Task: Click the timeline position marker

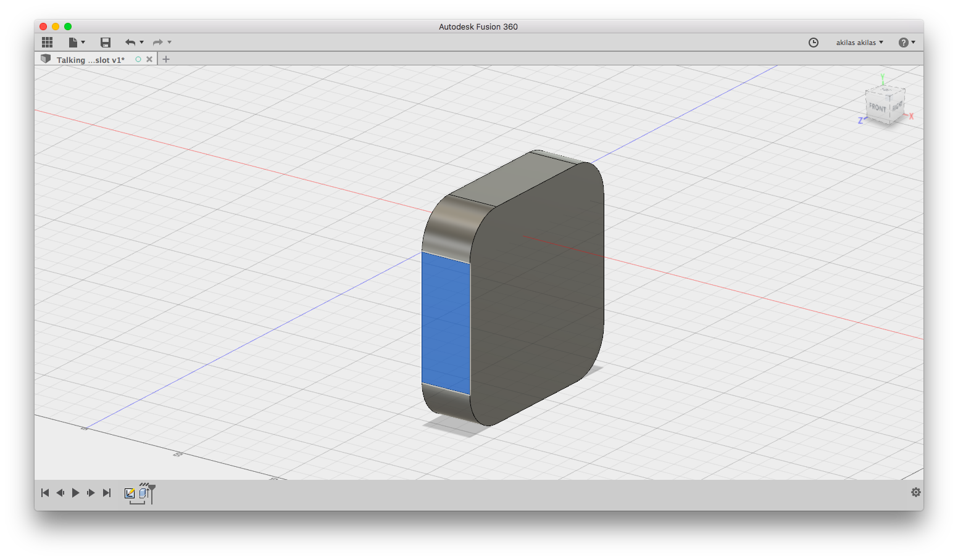Action: 152,489
